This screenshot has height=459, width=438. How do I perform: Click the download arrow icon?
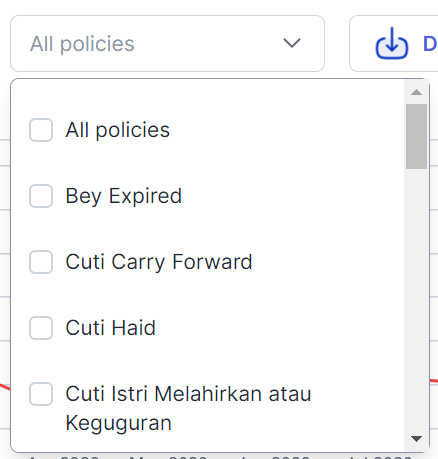tap(392, 43)
